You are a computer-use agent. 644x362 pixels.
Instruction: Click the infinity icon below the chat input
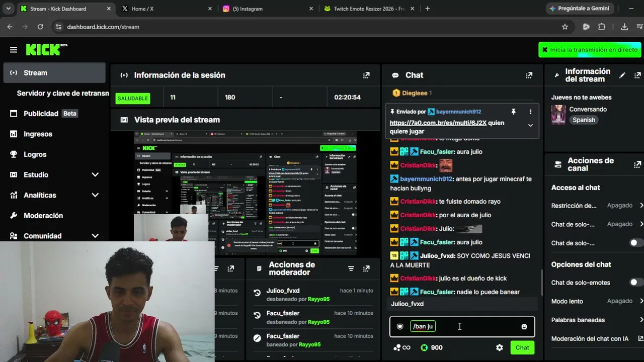tap(407, 347)
